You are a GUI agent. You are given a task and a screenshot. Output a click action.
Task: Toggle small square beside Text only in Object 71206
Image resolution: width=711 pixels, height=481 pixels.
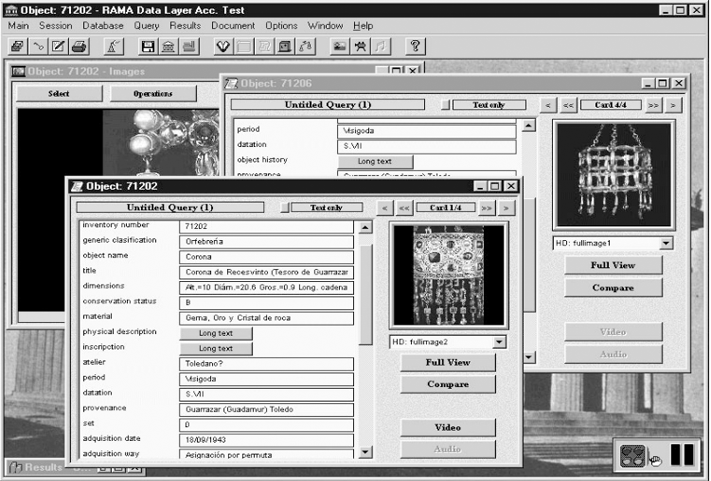445,105
